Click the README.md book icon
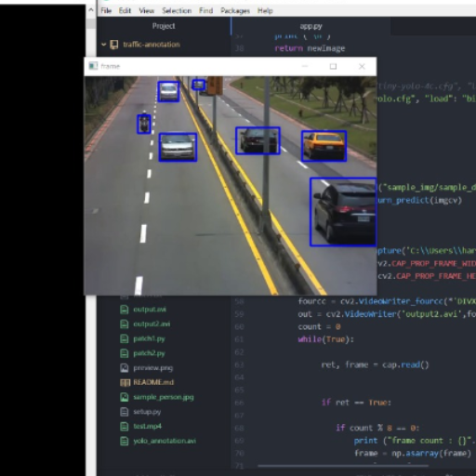The image size is (476, 476). (125, 382)
